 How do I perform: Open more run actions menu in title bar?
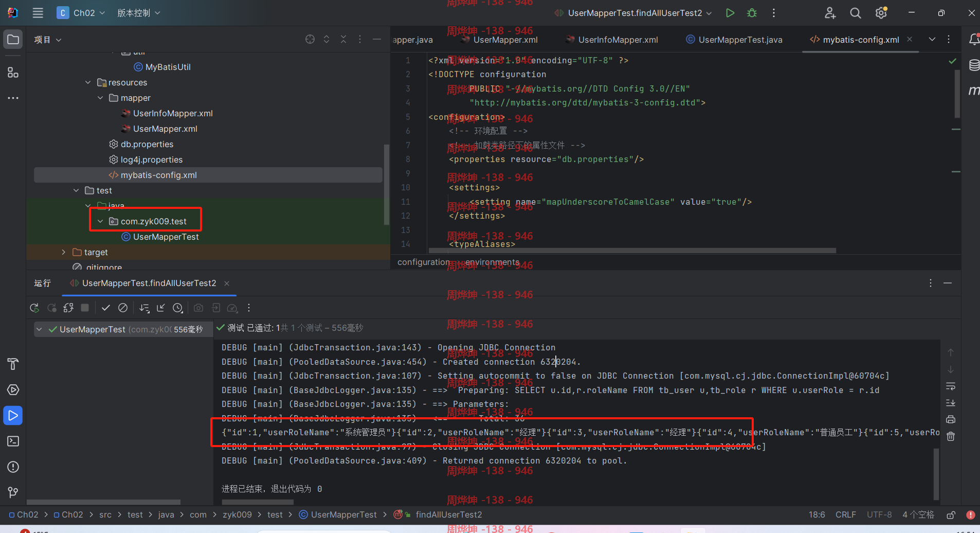774,13
